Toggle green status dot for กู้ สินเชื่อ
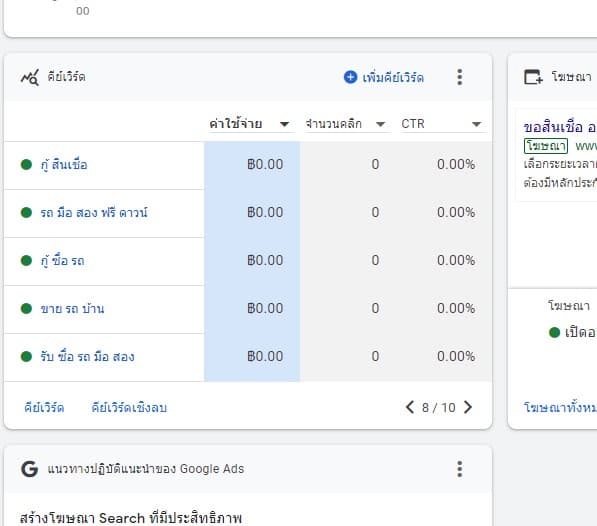 click(26, 164)
